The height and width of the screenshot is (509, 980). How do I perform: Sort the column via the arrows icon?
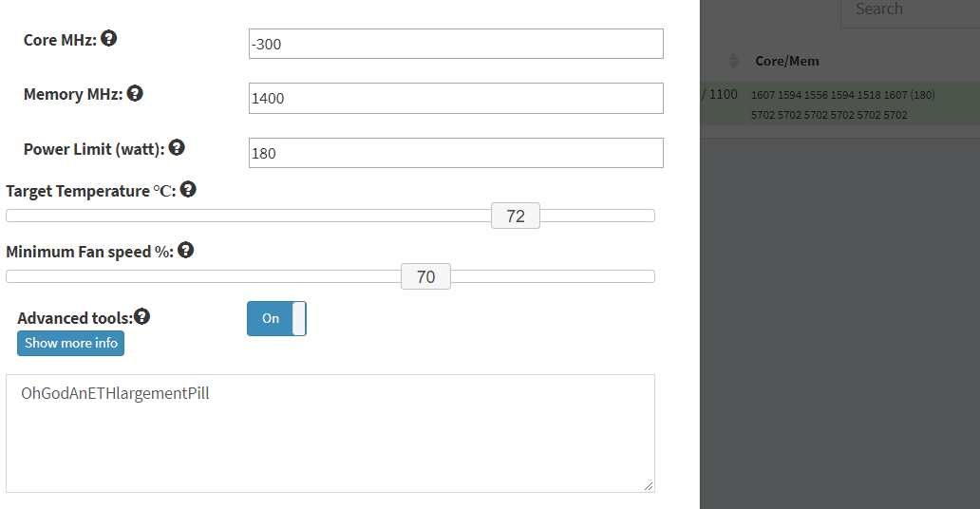tap(734, 61)
